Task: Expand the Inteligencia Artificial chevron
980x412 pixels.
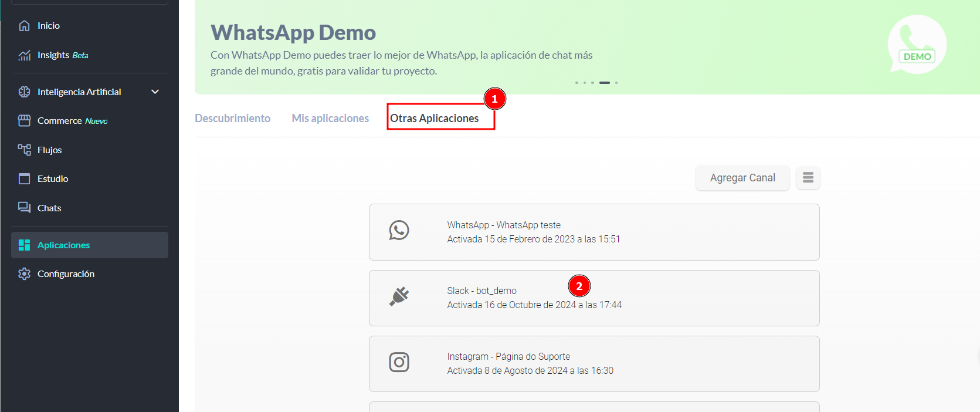Action: (x=155, y=92)
